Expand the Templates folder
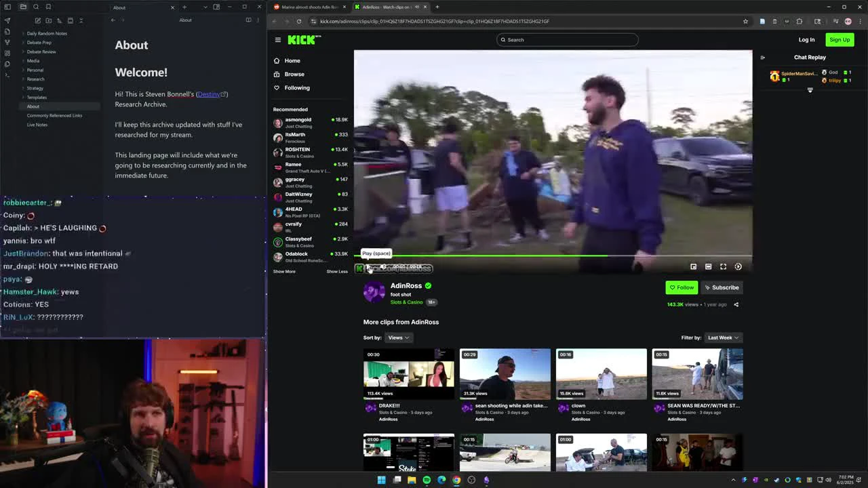868x488 pixels. [x=37, y=97]
